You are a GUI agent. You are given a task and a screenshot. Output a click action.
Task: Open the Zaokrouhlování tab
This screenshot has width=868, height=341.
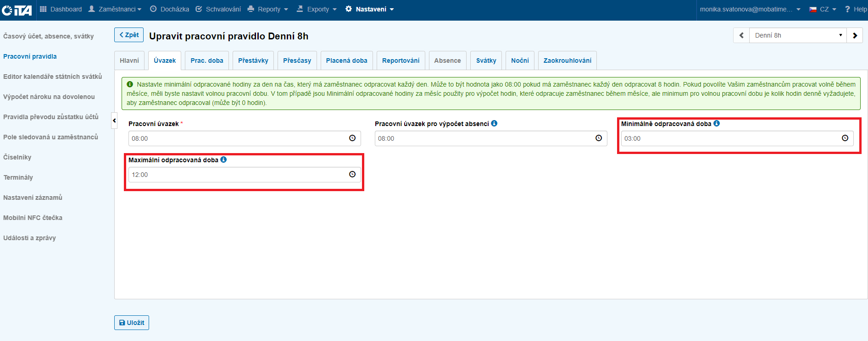tap(567, 60)
